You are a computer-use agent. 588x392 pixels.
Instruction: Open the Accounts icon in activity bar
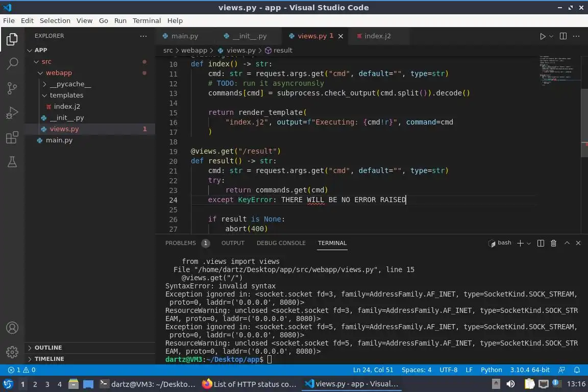coord(12,328)
